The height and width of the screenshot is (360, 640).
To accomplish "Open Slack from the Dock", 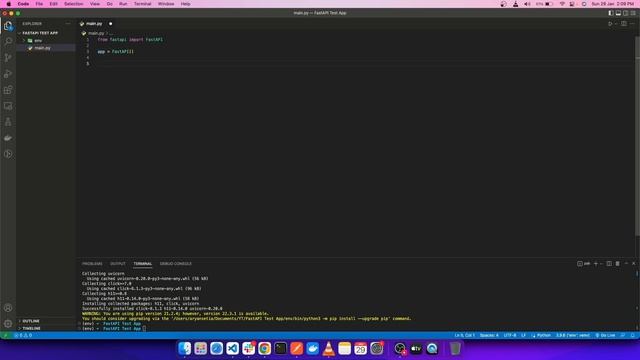I will coord(249,348).
